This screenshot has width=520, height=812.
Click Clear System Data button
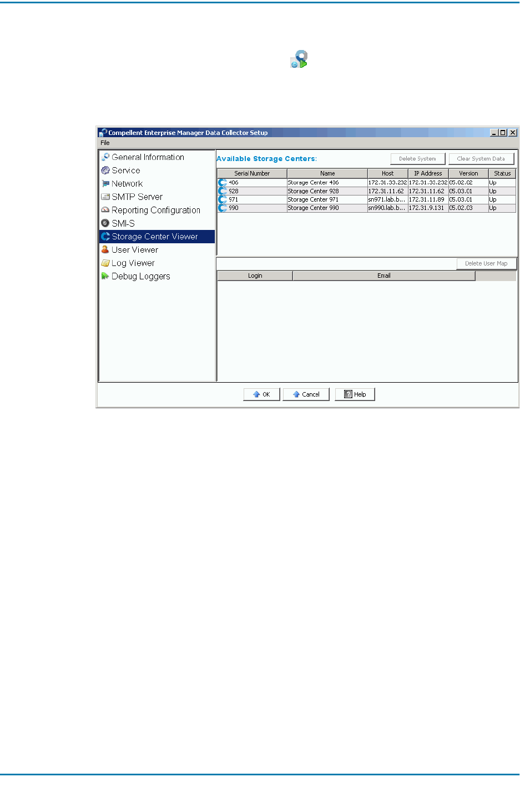point(481,159)
